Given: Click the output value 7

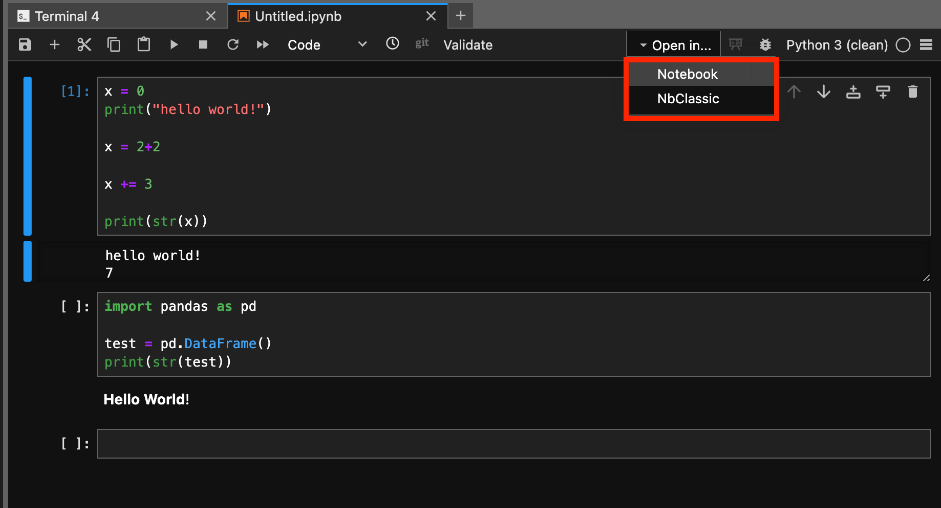Looking at the screenshot, I should (x=109, y=273).
